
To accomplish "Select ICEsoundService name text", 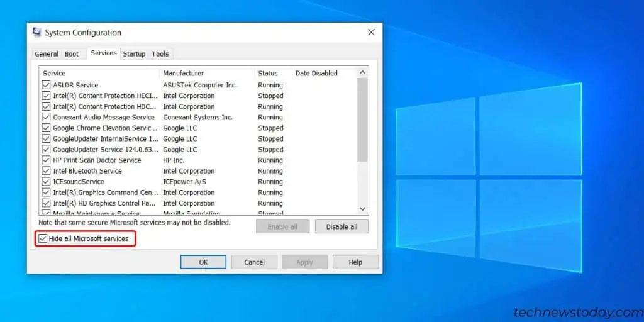I will pos(79,182).
